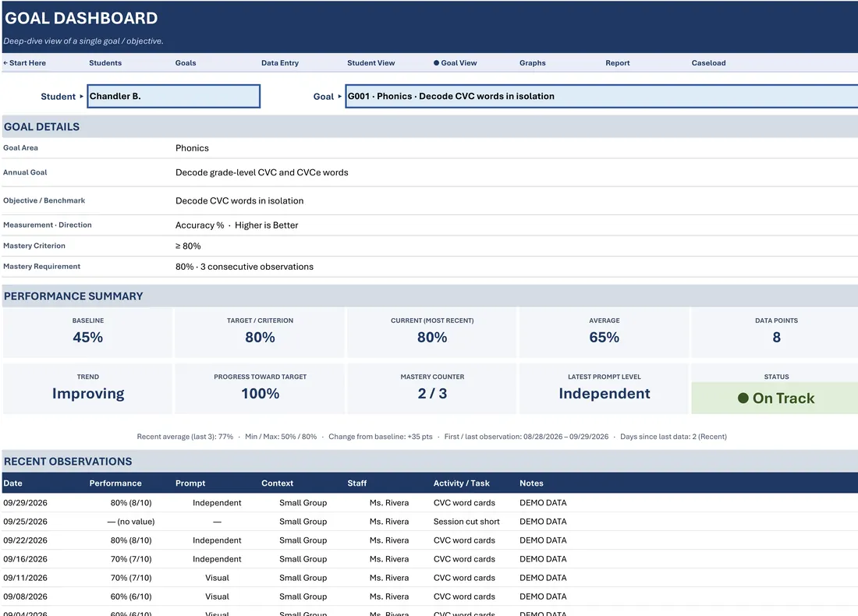Image resolution: width=858 pixels, height=616 pixels.
Task: Select the 09/22/2026 date cell
Action: point(25,540)
